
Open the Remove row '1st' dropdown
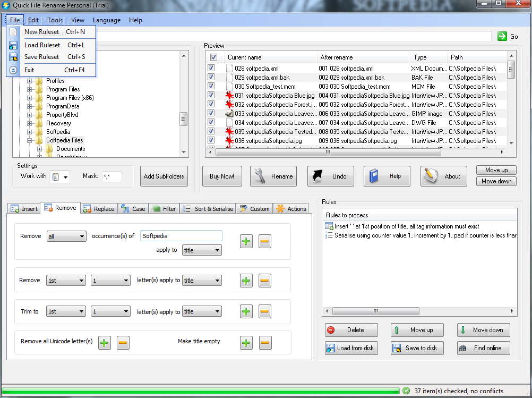[x=66, y=281]
